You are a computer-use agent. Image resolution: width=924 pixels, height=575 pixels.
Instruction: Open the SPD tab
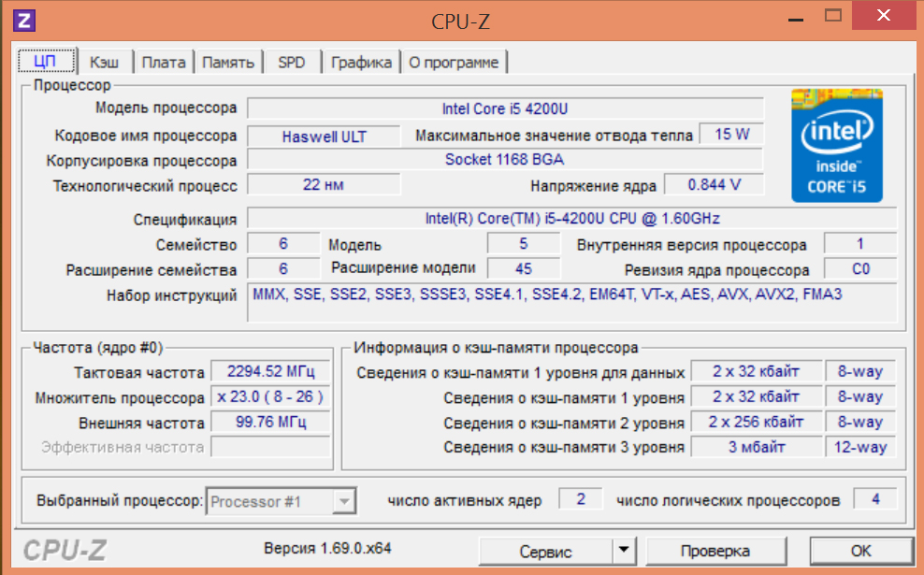tap(292, 63)
